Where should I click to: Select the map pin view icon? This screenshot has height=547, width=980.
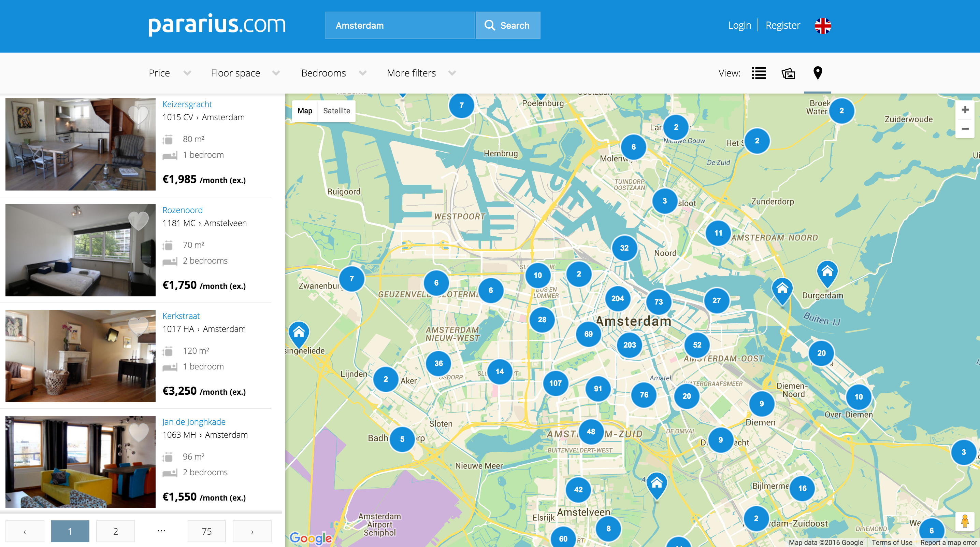click(818, 73)
